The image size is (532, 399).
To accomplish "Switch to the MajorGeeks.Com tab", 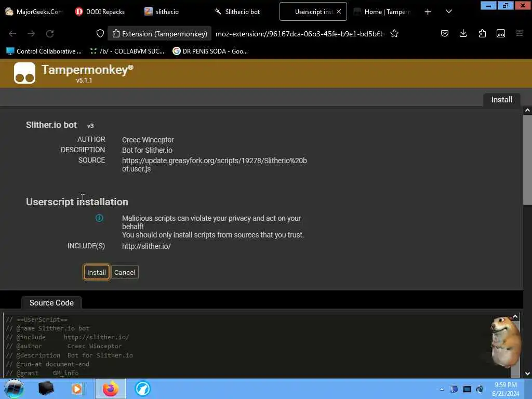I will pyautogui.click(x=34, y=11).
